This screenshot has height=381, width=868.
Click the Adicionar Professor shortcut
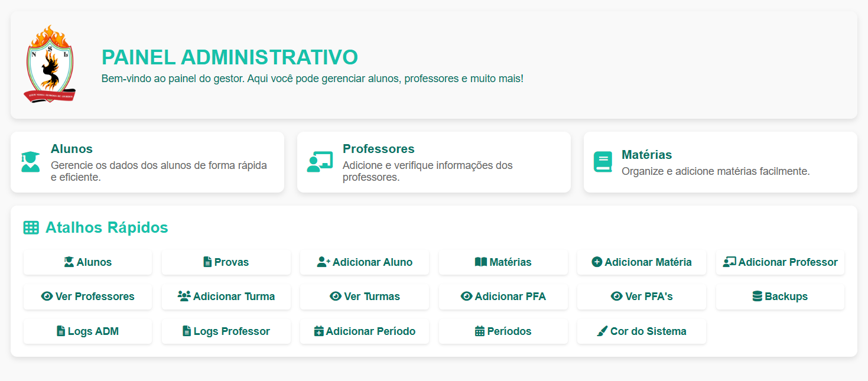click(x=780, y=262)
